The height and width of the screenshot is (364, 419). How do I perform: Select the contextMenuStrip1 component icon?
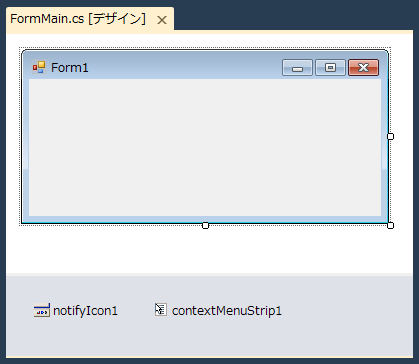[161, 310]
